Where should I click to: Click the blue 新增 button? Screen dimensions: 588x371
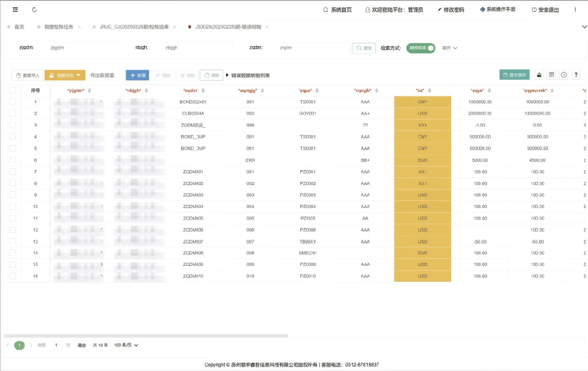137,75
